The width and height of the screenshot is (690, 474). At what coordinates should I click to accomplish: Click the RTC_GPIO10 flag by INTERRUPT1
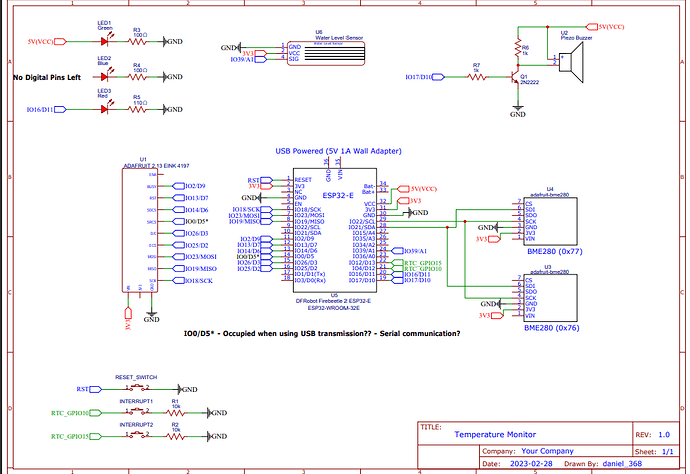76,413
